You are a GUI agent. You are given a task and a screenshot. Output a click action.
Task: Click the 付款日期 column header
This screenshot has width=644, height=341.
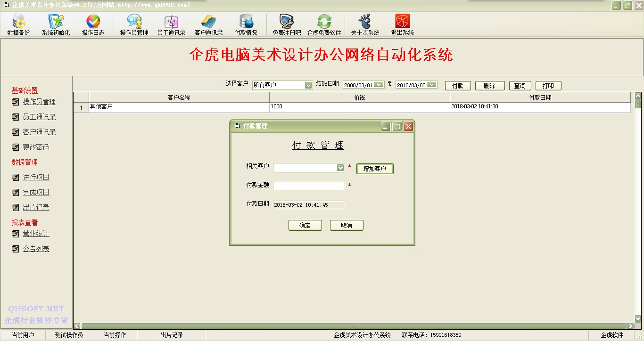(x=540, y=97)
